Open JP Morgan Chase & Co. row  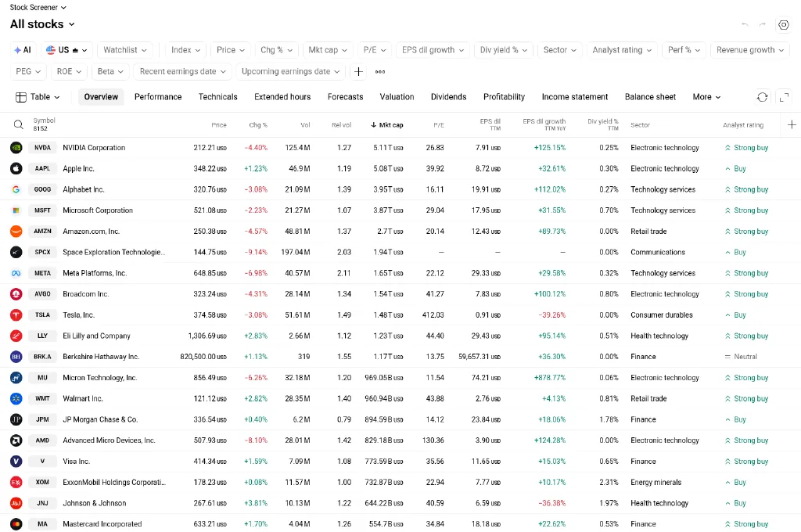pos(400,419)
